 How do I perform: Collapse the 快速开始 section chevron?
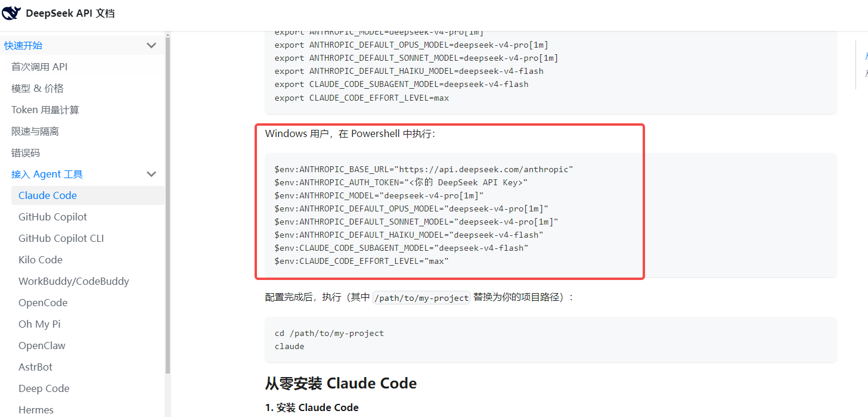click(x=151, y=45)
